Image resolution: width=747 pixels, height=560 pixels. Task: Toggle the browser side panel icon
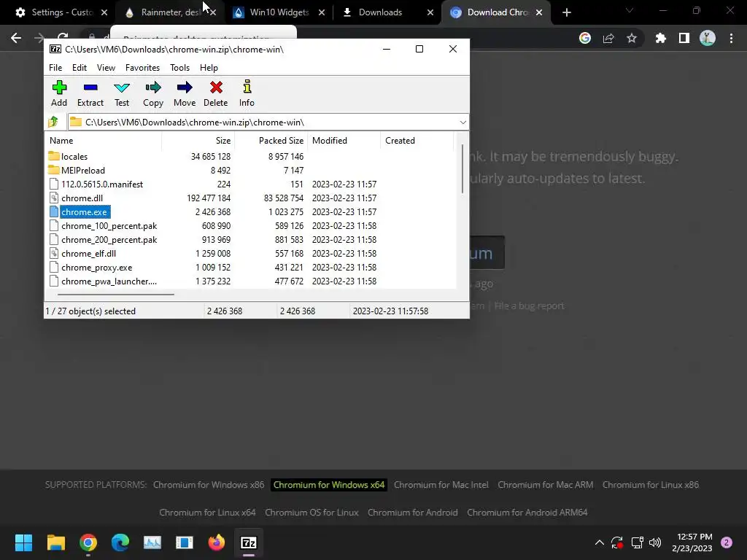[x=684, y=38]
